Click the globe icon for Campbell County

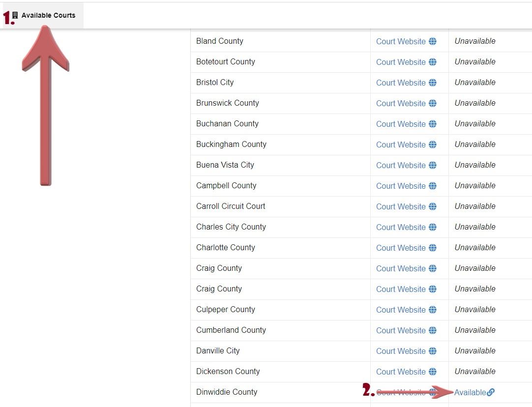[x=432, y=186]
